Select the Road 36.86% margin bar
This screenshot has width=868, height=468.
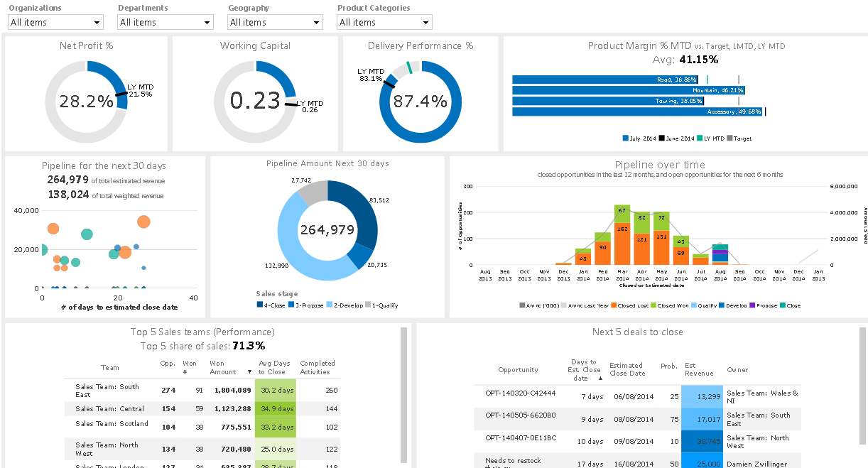pos(605,80)
